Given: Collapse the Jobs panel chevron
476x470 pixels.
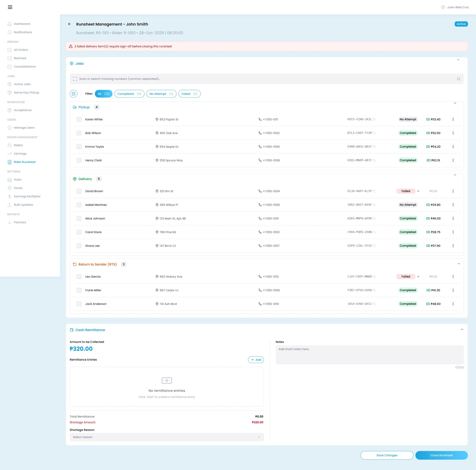Looking at the screenshot, I should click(458, 60).
